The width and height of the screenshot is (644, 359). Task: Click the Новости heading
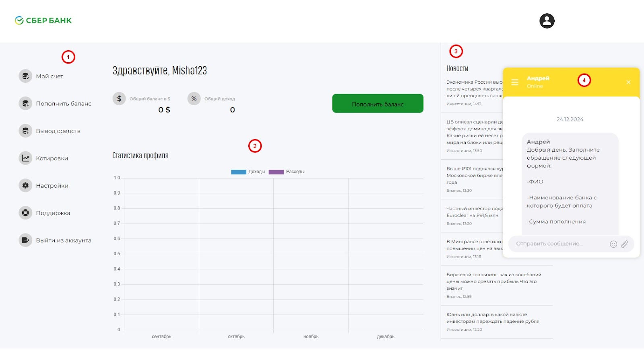pos(457,68)
